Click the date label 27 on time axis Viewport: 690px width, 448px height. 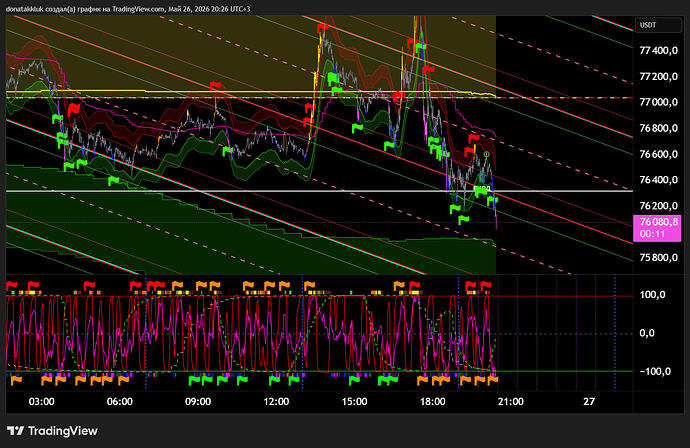coord(589,401)
